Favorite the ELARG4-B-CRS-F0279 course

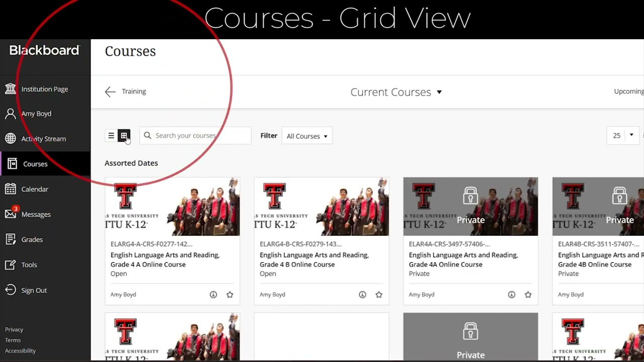click(379, 295)
